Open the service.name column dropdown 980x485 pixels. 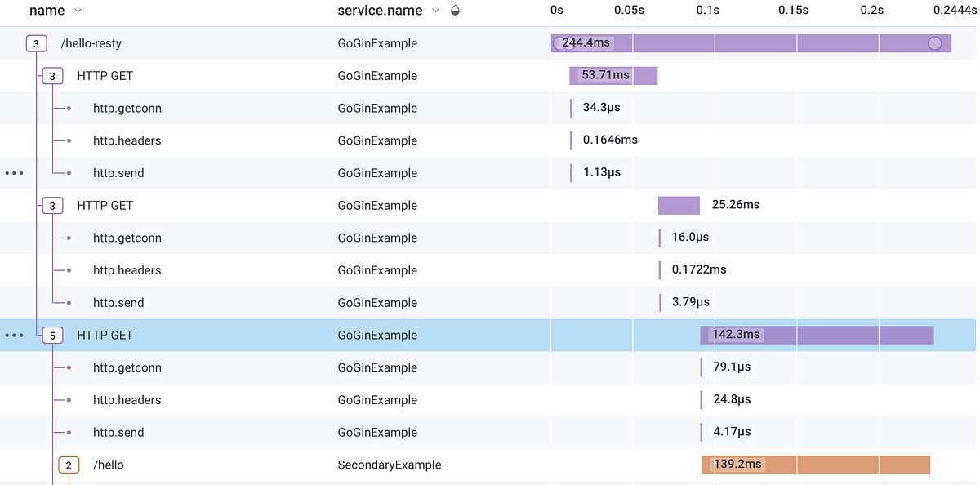coord(436,11)
